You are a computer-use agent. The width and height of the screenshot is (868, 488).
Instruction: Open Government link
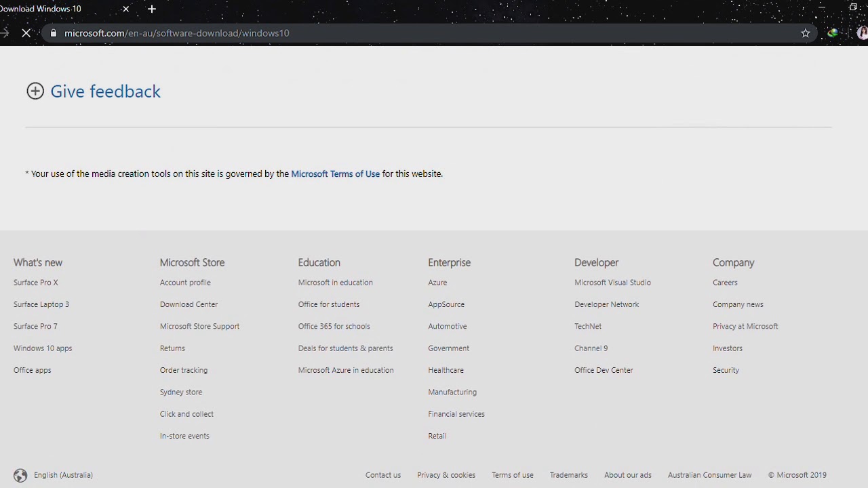tap(449, 348)
